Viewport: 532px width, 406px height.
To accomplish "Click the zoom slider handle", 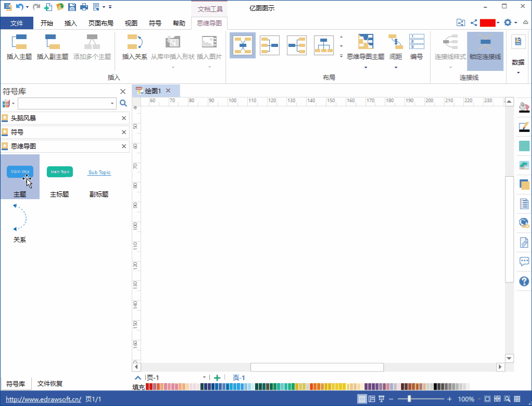I will (x=409, y=399).
